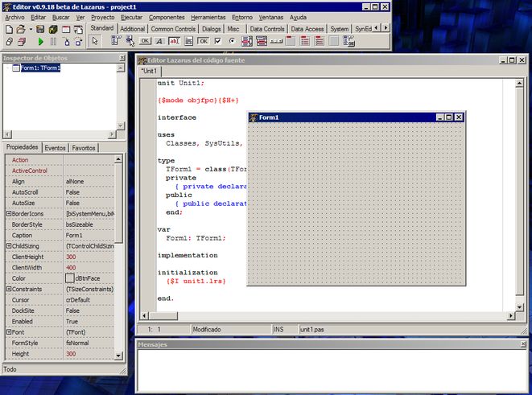
Task: Switch to the Common Controls palette tab
Action: [x=173, y=29]
